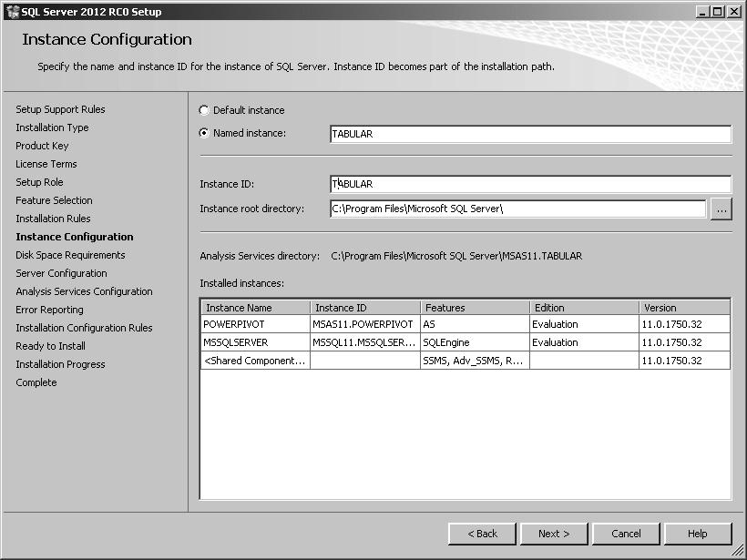Click Installation Configuration Rules step
This screenshot has height=560, width=747.
85,328
